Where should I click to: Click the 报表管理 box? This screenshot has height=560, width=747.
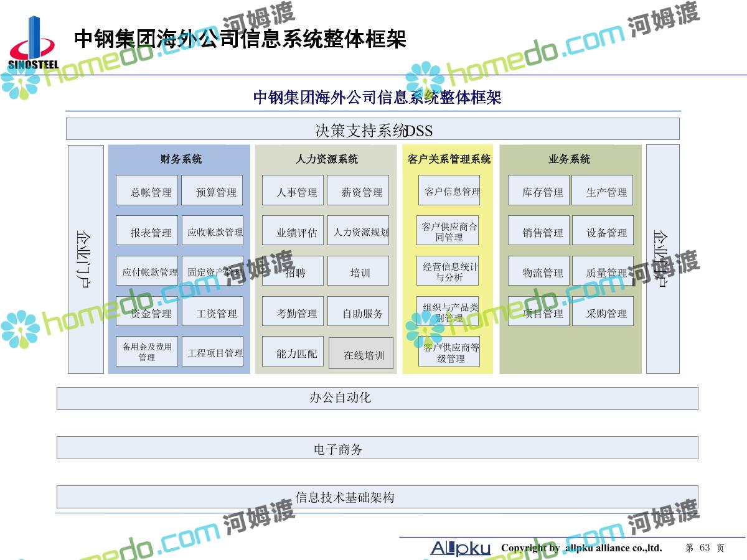tap(147, 231)
